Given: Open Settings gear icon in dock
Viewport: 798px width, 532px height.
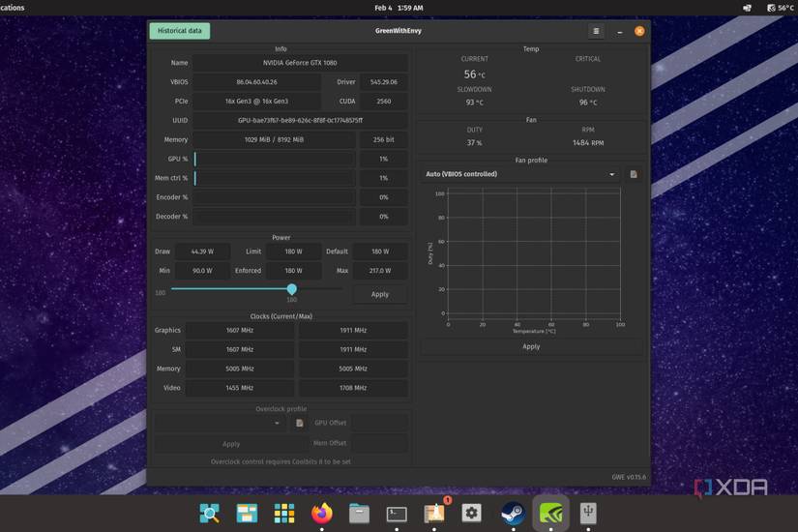Looking at the screenshot, I should (471, 514).
